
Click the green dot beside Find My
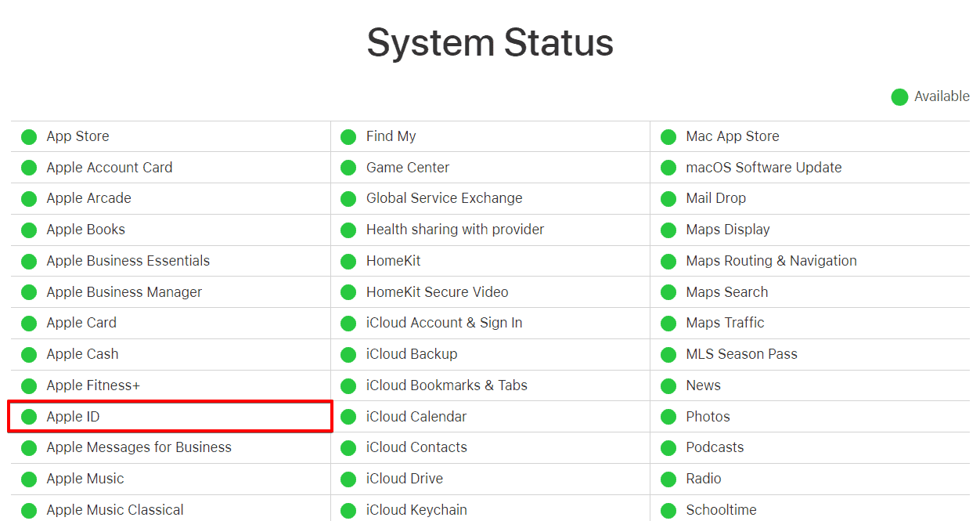coord(348,136)
